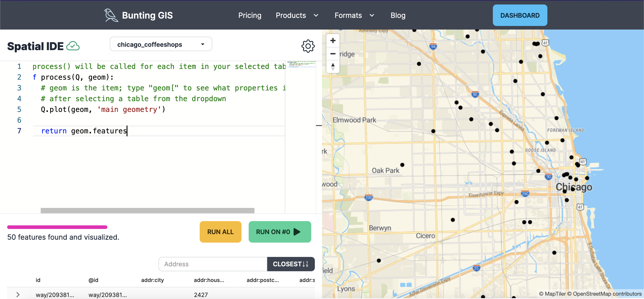Reset map bearing with compass icon

(x=333, y=67)
